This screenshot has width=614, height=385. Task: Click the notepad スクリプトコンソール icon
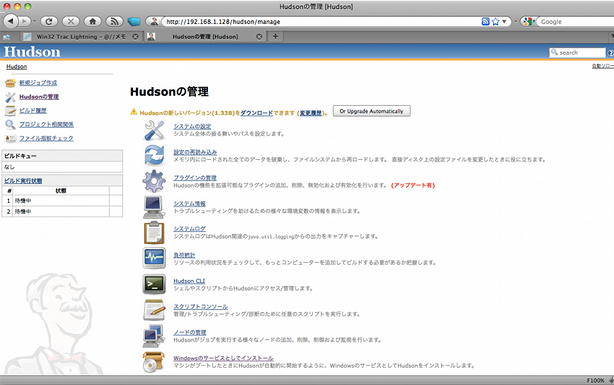154,310
